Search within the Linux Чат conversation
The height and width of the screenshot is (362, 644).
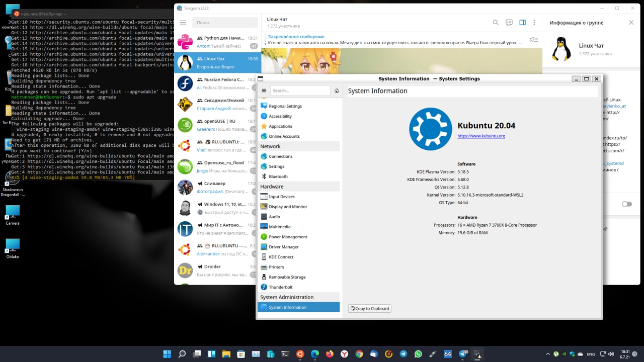496,23
